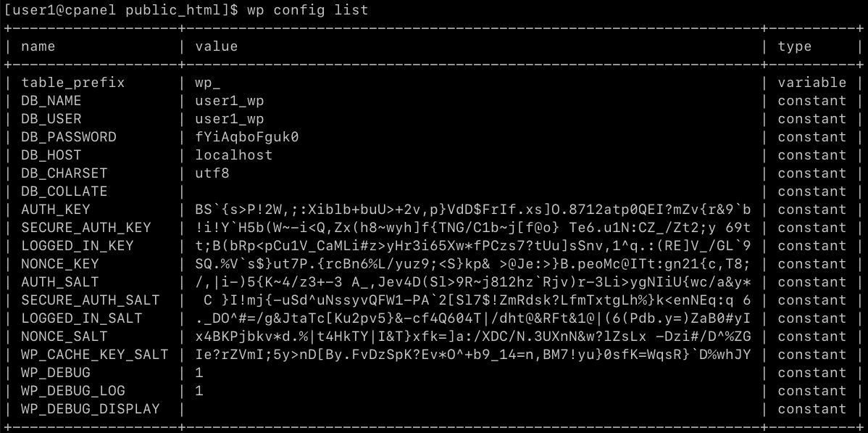Click the utf8 charset value
The image size is (868, 433).
coord(212,173)
